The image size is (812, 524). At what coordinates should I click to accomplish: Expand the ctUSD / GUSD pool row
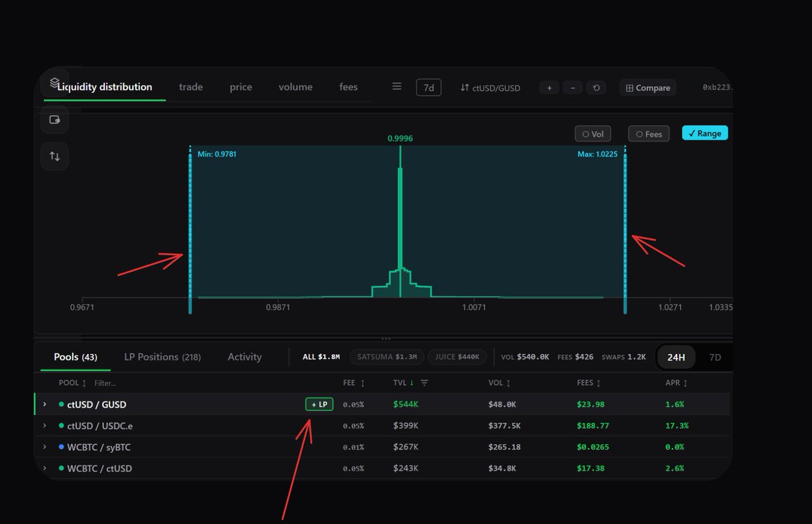pos(45,404)
